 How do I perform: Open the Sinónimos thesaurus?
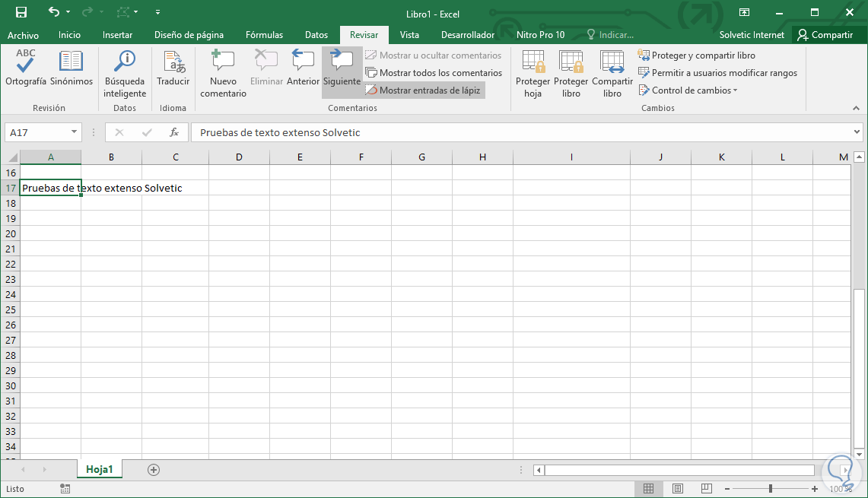pyautogui.click(x=72, y=68)
